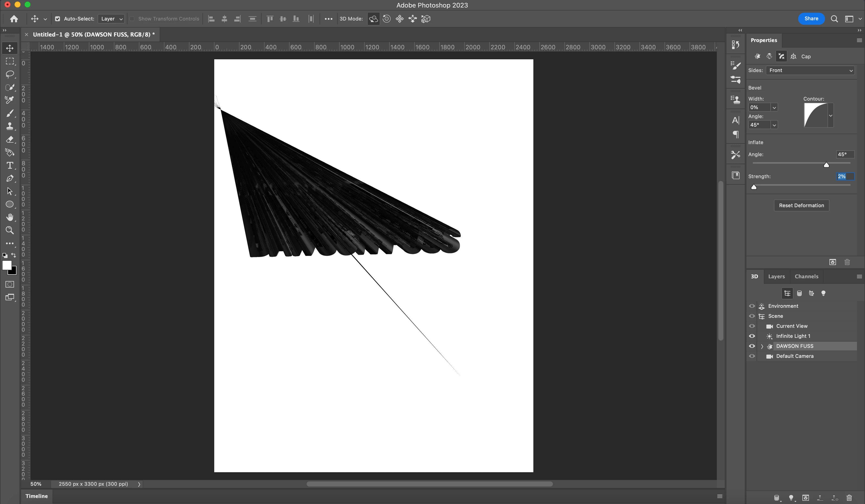Screen dimensions: 865x504
Task: Select the Zoom tool in toolbar
Action: 10,230
